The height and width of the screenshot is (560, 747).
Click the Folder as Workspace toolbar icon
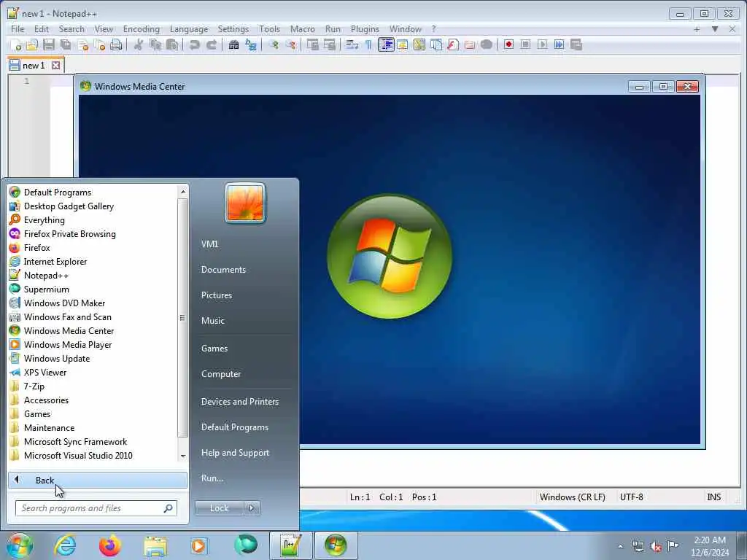pyautogui.click(x=470, y=44)
